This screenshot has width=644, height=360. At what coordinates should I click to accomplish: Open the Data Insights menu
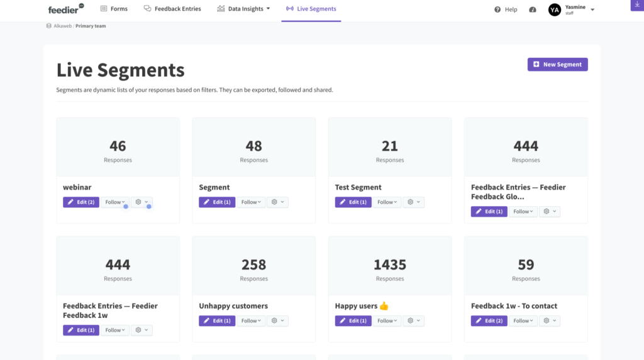[243, 9]
